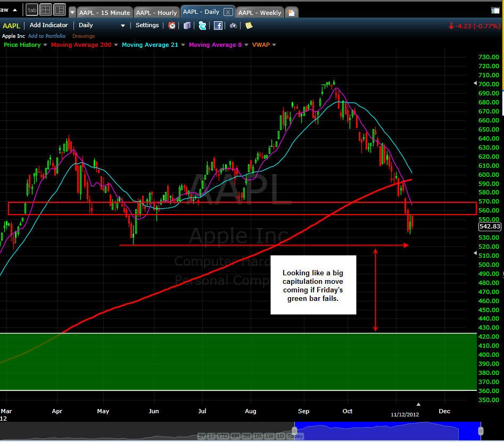This screenshot has height=442, width=504.
Task: Expand the Price History indicator menu
Action: click(45, 45)
